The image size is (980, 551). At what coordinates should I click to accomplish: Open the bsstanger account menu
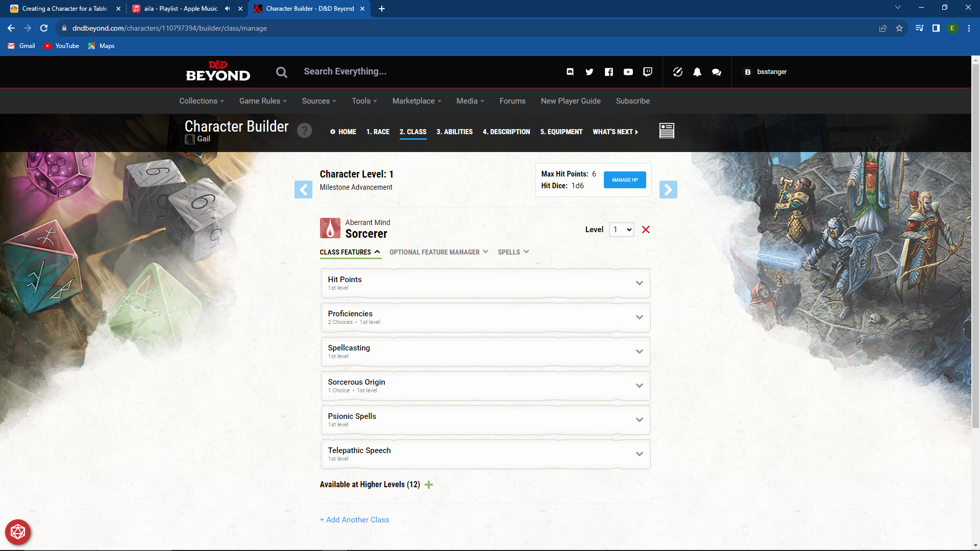(x=765, y=72)
